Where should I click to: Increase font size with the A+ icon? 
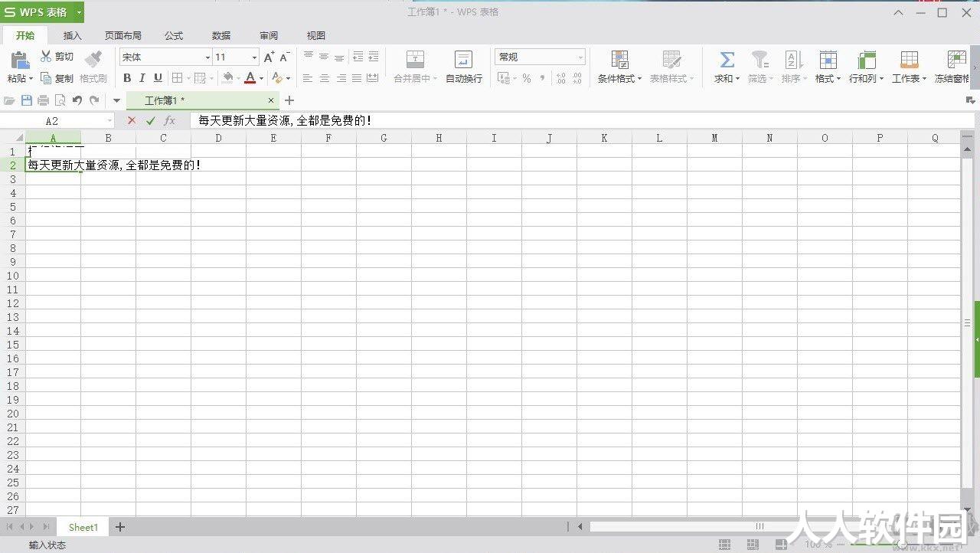coord(269,57)
